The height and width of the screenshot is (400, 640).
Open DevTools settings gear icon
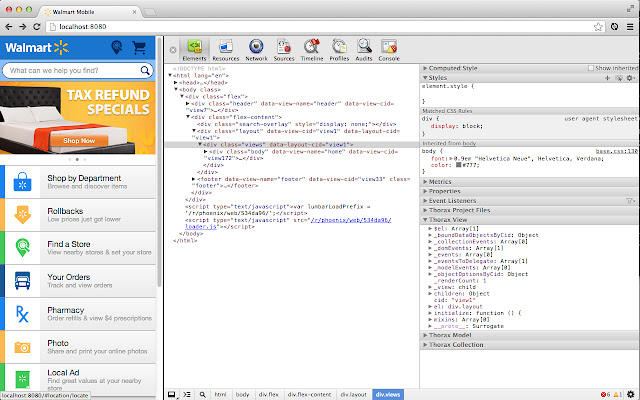coord(630,395)
